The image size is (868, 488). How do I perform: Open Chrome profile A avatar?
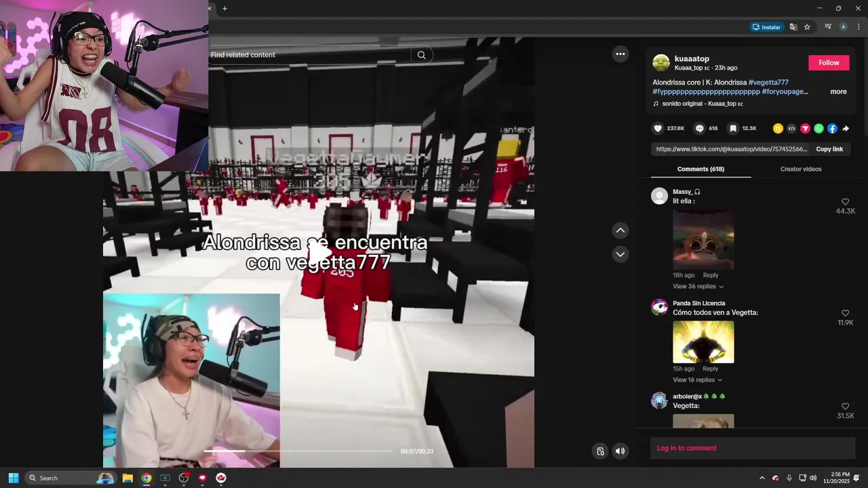click(x=843, y=27)
